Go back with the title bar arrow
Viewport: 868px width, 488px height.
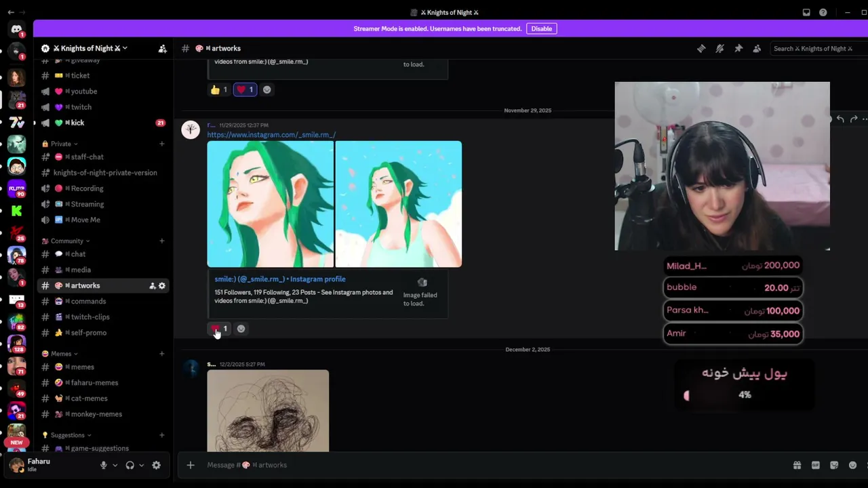click(x=11, y=12)
